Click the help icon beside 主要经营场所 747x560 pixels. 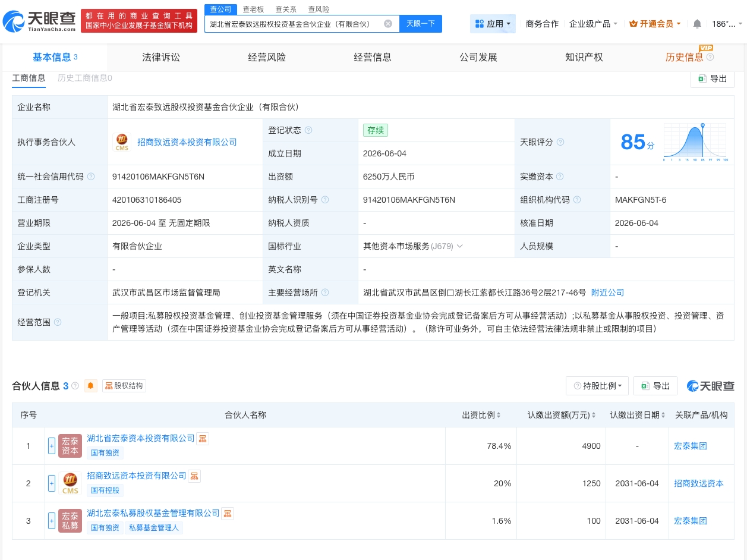tap(325, 292)
